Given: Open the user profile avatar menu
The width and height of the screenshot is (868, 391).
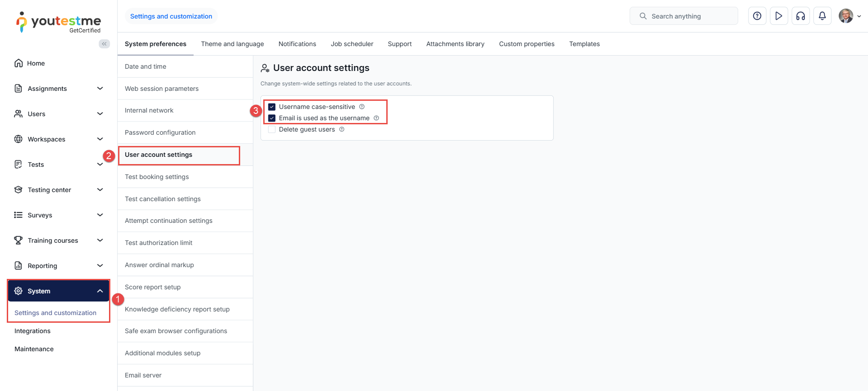Looking at the screenshot, I should click(846, 16).
